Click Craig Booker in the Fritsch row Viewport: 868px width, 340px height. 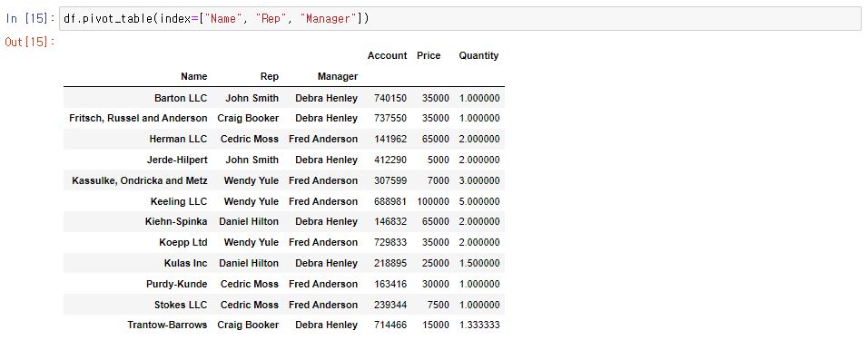[248, 118]
